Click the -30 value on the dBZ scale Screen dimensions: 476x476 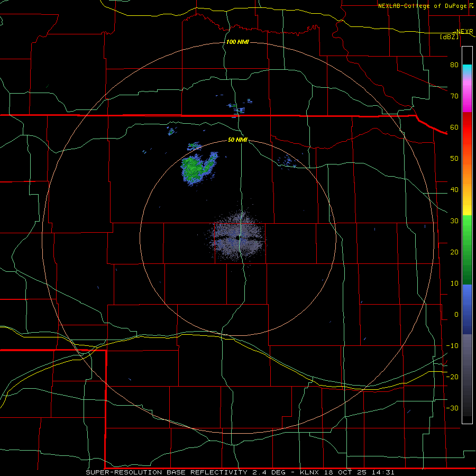pyautogui.click(x=452, y=408)
